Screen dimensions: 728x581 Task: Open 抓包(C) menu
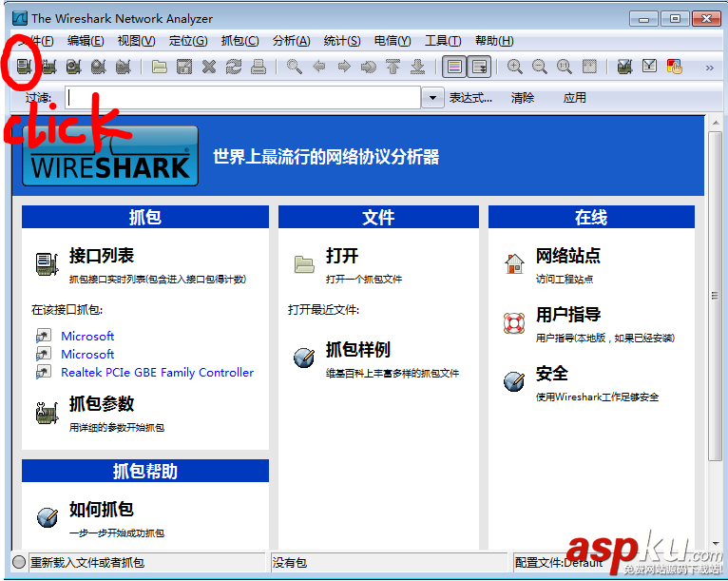point(240,41)
